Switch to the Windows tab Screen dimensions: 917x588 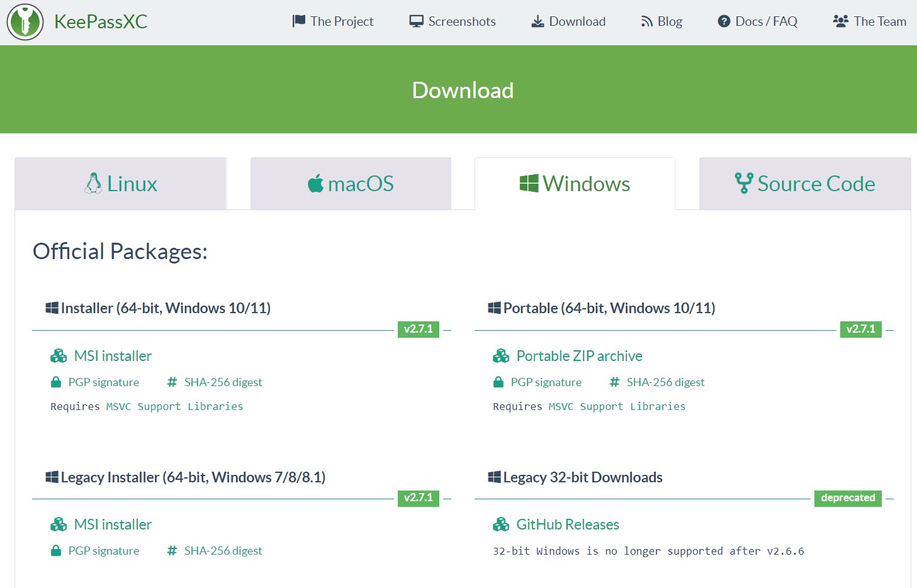[574, 183]
